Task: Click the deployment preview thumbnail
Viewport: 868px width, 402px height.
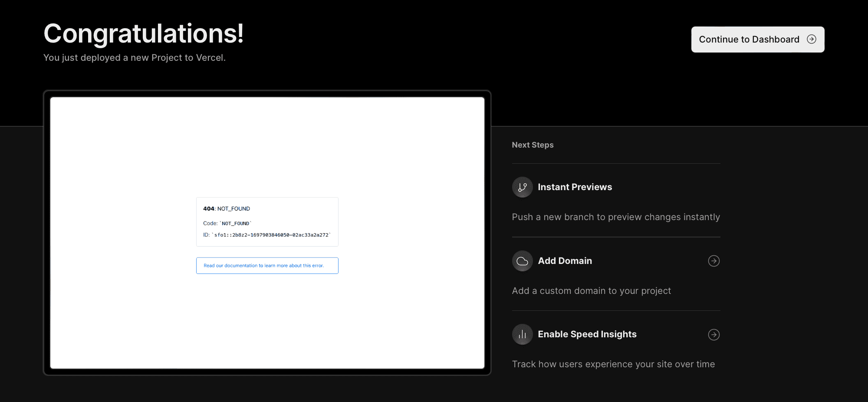Action: pos(267,233)
